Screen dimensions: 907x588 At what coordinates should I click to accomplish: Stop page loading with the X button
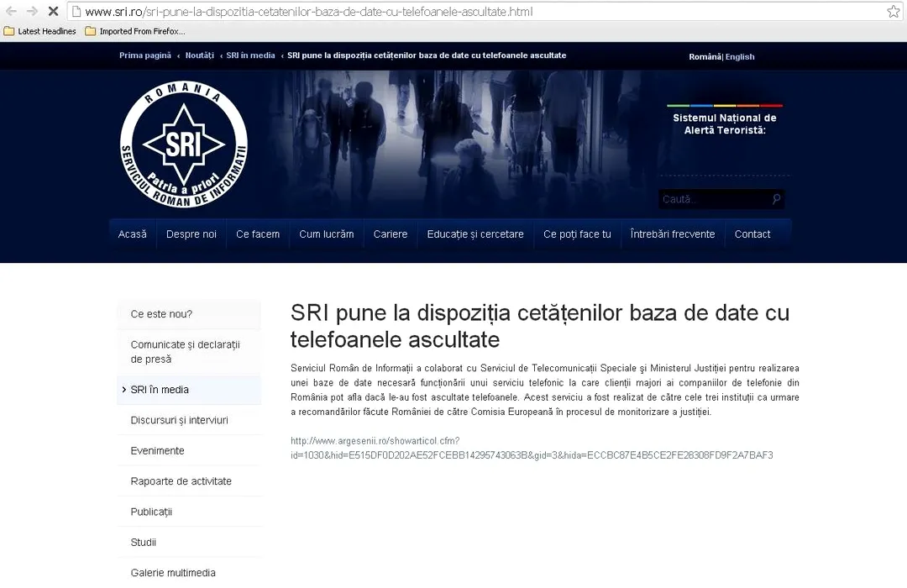[52, 12]
